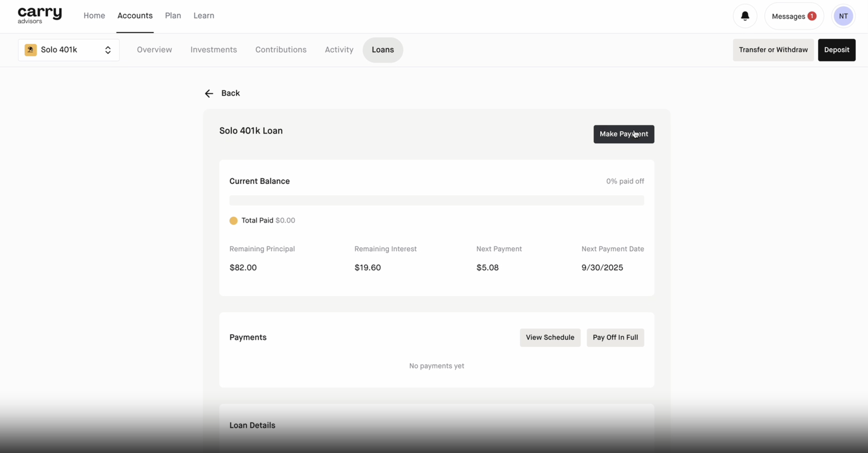The height and width of the screenshot is (453, 868).
Task: Click the No payments yet text
Action: [x=437, y=366]
